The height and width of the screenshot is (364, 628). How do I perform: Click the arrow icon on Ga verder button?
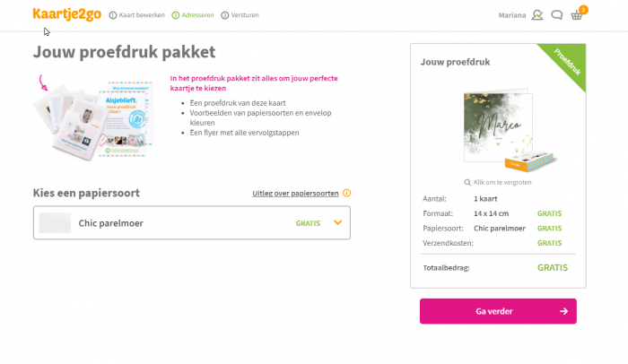(563, 311)
